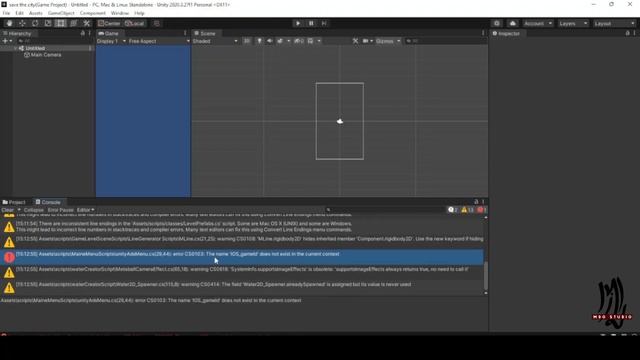Toggle hidden objects visibility count icon
640x360 pixels.
click(x=299, y=41)
